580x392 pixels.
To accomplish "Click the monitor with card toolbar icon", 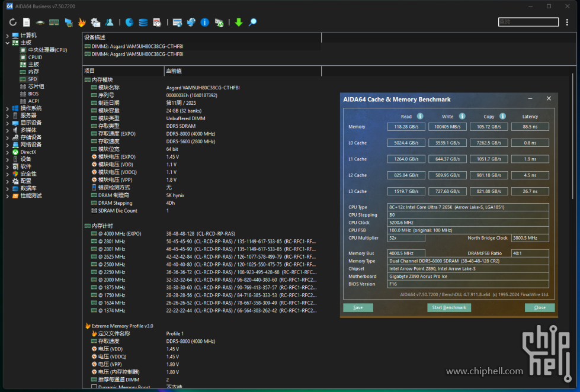I will [69, 23].
